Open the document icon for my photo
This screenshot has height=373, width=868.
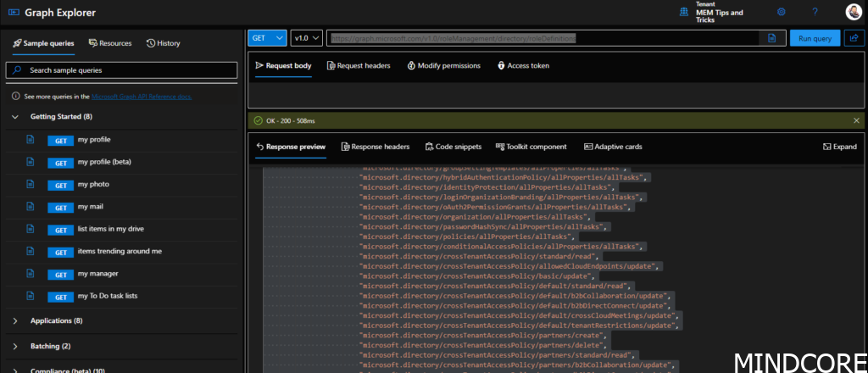point(31,184)
